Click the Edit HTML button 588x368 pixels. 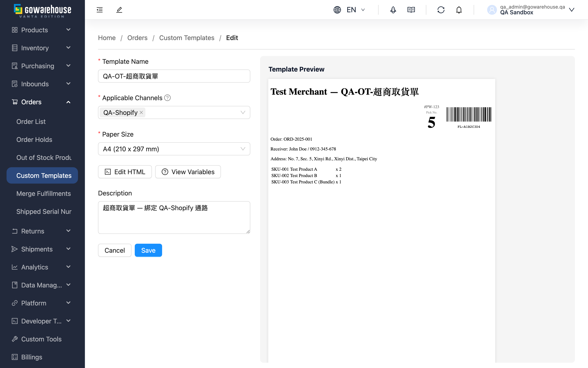point(125,172)
